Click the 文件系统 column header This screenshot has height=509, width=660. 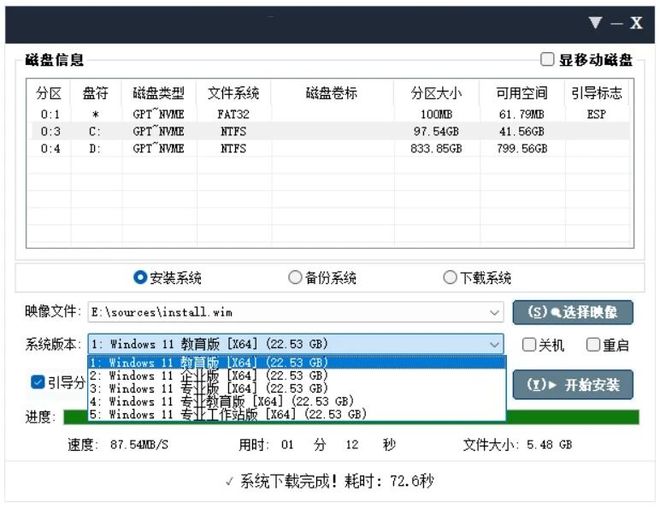[x=233, y=93]
